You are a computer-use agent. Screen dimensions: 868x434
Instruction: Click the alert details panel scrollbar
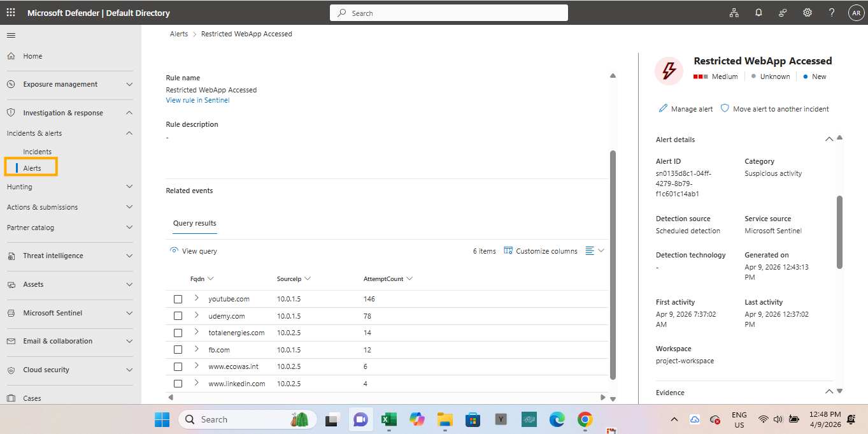click(839, 232)
